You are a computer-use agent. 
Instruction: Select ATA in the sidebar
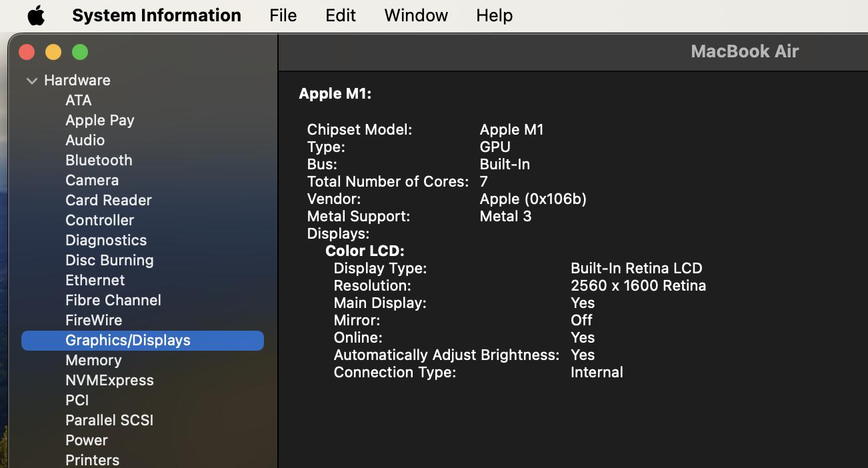[79, 100]
